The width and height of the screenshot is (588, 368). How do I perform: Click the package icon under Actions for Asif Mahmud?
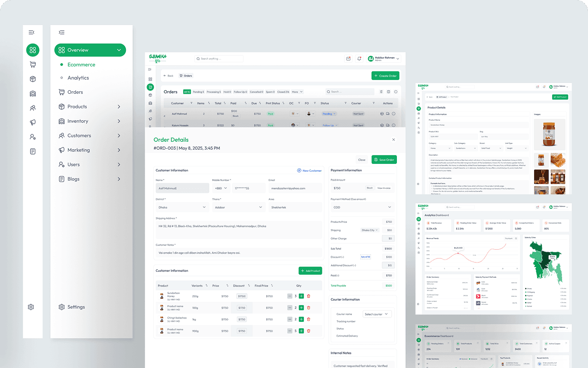point(381,113)
